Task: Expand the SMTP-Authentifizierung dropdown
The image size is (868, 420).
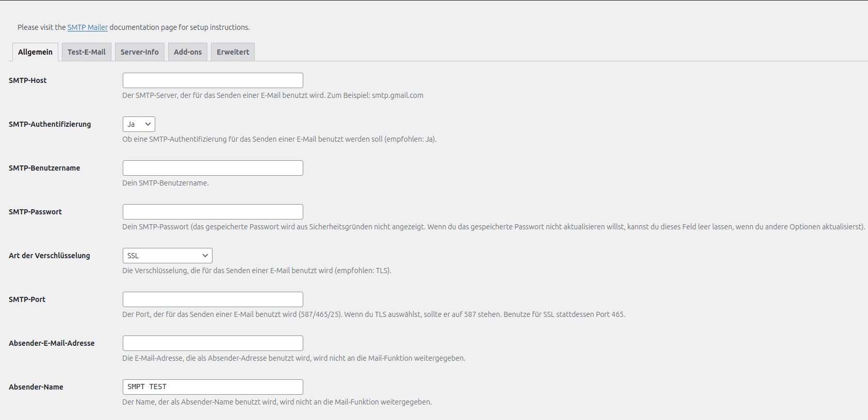Action: tap(138, 124)
